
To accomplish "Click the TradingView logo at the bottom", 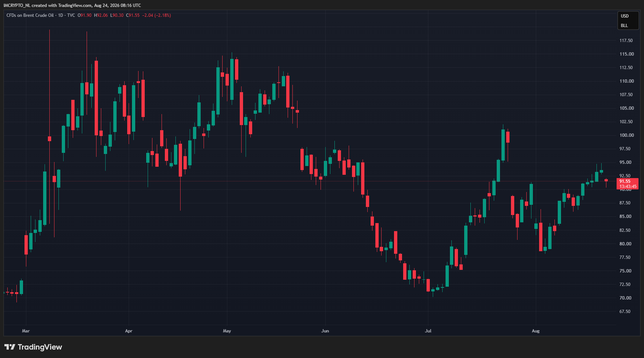I will (33, 347).
